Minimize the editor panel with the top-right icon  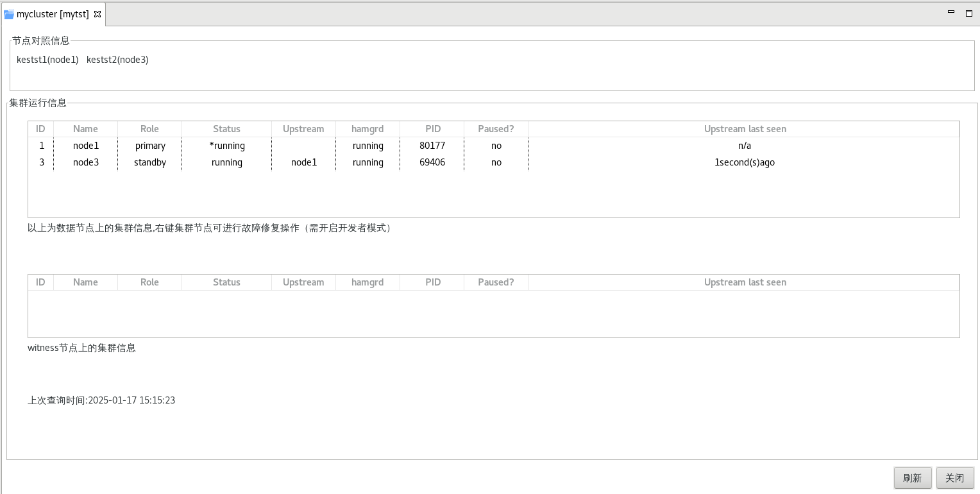pos(952,13)
